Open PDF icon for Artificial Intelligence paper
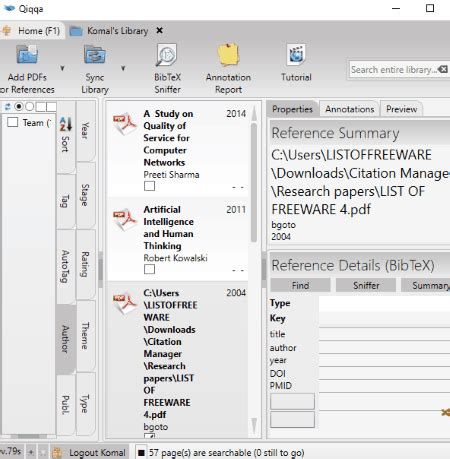 click(x=125, y=220)
